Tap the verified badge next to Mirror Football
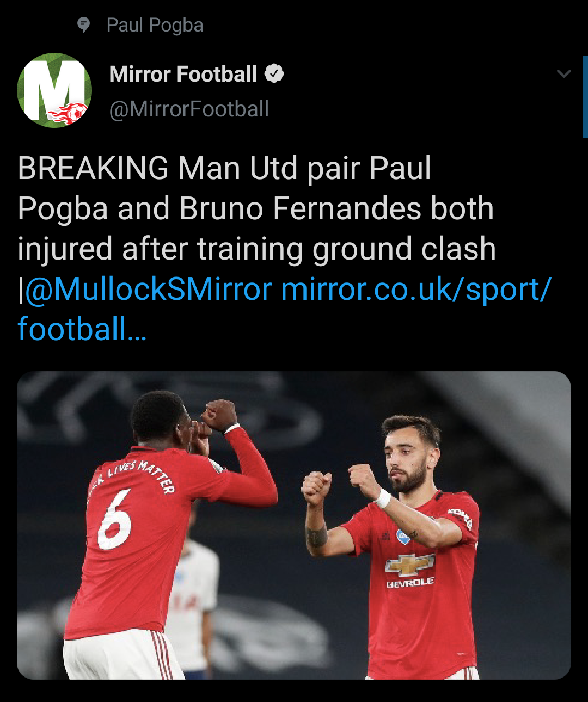Viewport: 588px width, 702px height. tap(274, 73)
